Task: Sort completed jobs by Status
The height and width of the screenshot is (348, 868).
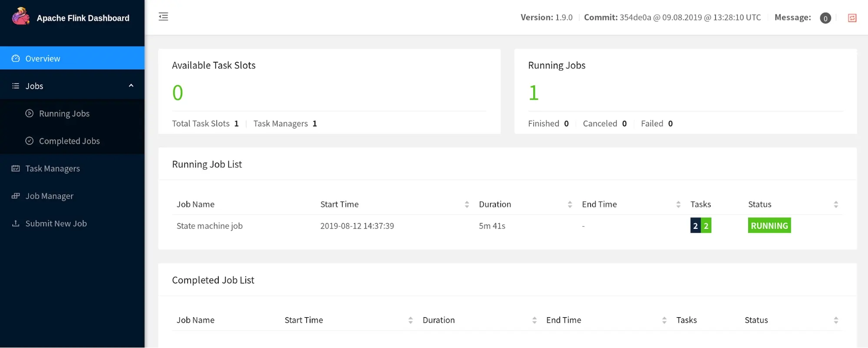Action: click(836, 320)
